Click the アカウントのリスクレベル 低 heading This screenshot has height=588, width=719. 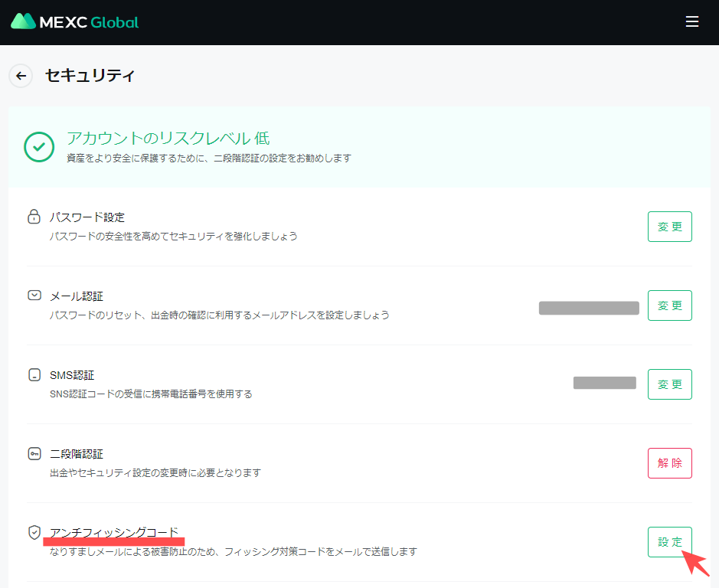(168, 138)
